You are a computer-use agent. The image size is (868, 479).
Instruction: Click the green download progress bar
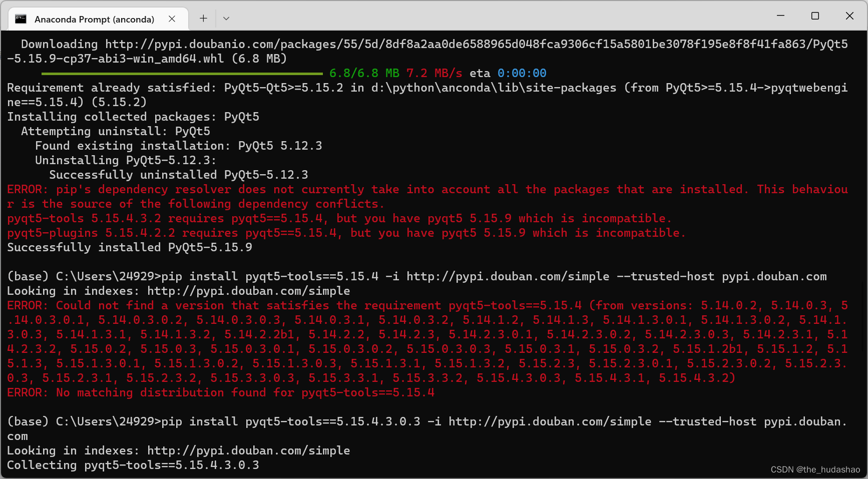click(x=183, y=73)
